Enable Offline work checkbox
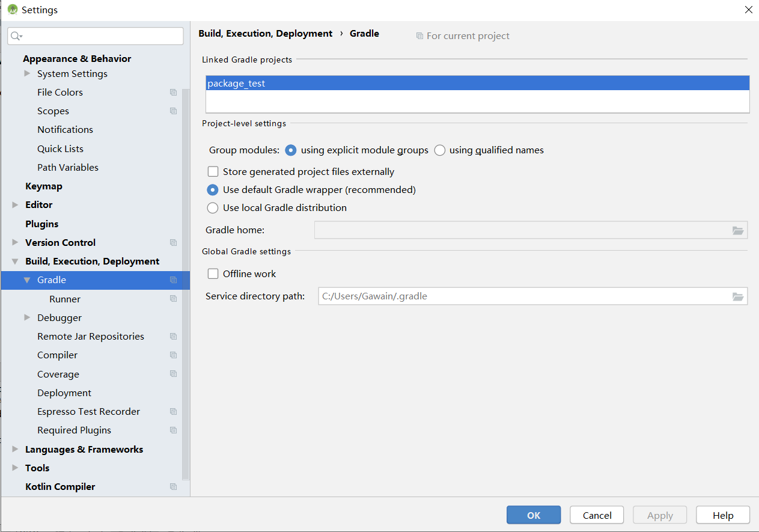 pyautogui.click(x=213, y=274)
